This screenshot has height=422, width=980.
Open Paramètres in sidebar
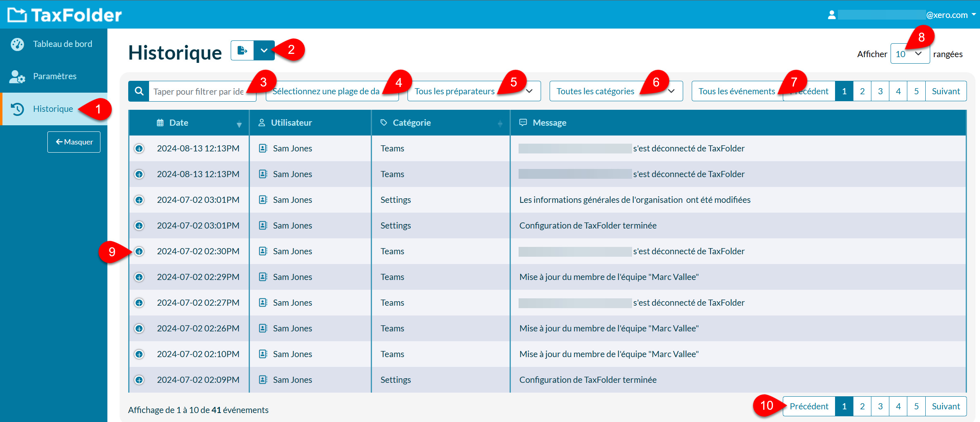53,76
